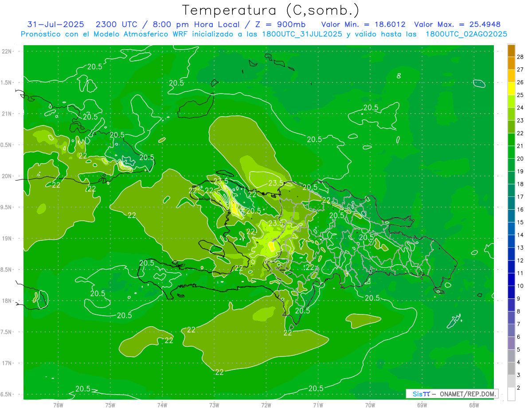Select the white swatch below 2

(x=512, y=394)
